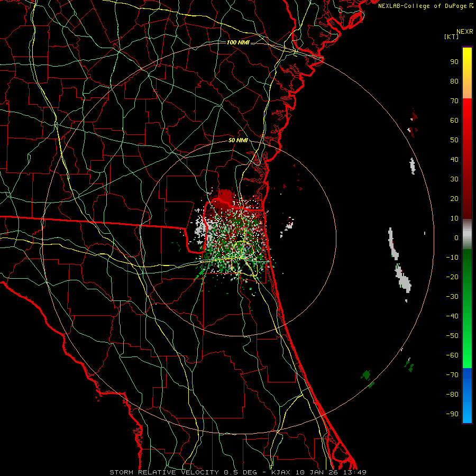Click the STORM RELATIVE VELOCITY caption text
The image size is (476, 476).
coord(164,472)
